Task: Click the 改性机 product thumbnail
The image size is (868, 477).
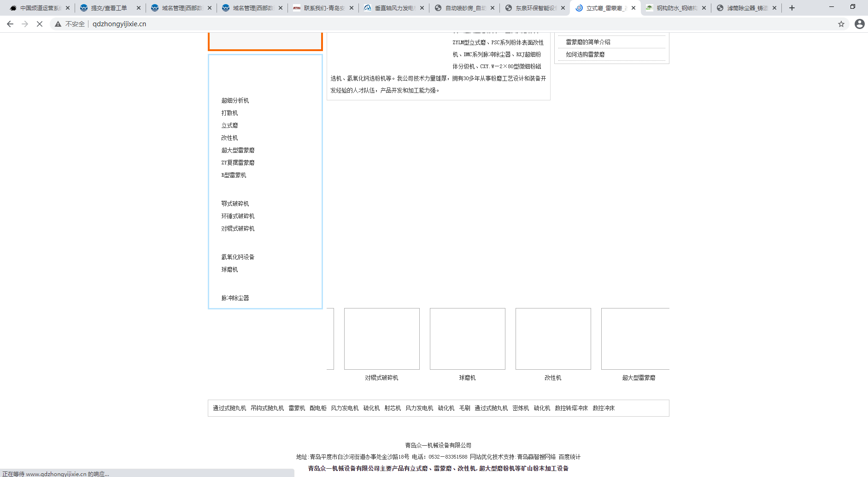Action: [x=553, y=339]
